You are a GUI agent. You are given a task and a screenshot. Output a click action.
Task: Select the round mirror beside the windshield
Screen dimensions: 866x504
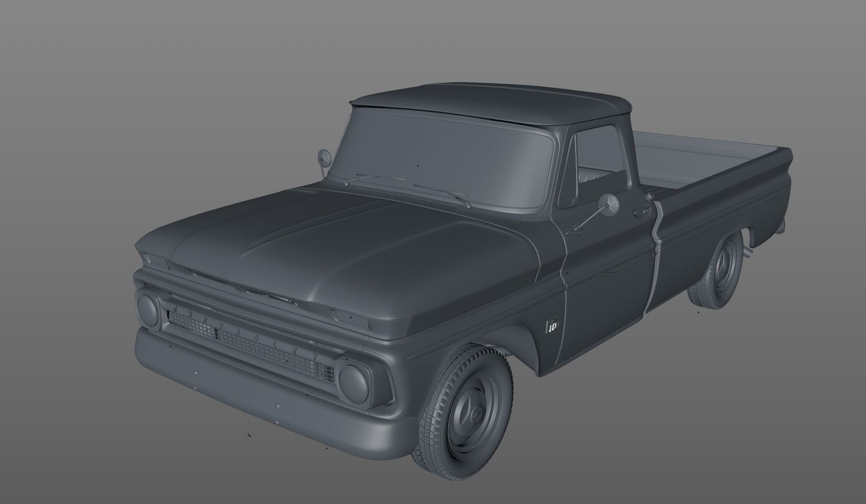click(323, 158)
